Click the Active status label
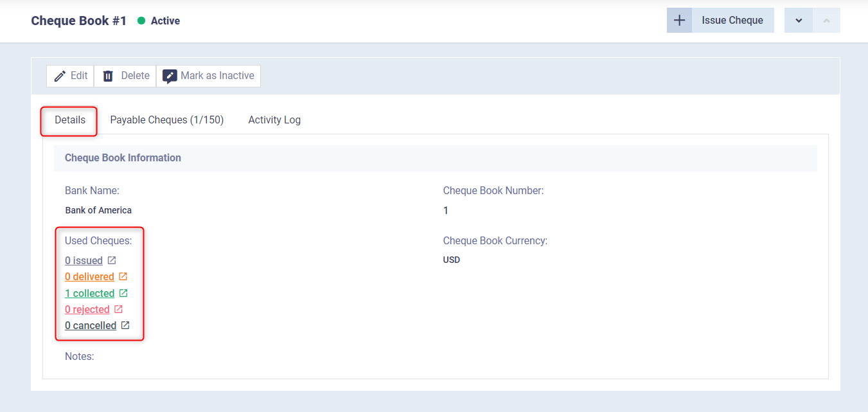This screenshot has height=412, width=868. [x=165, y=21]
